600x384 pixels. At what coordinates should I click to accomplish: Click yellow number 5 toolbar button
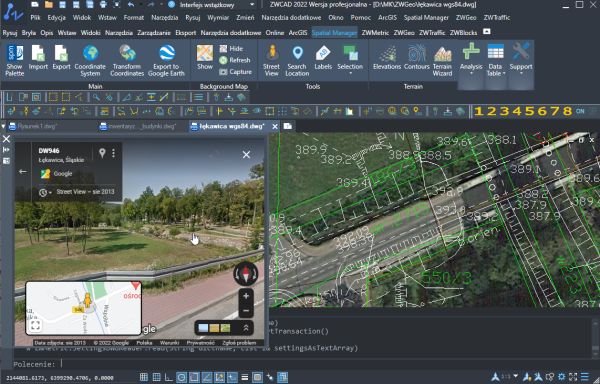click(530, 111)
